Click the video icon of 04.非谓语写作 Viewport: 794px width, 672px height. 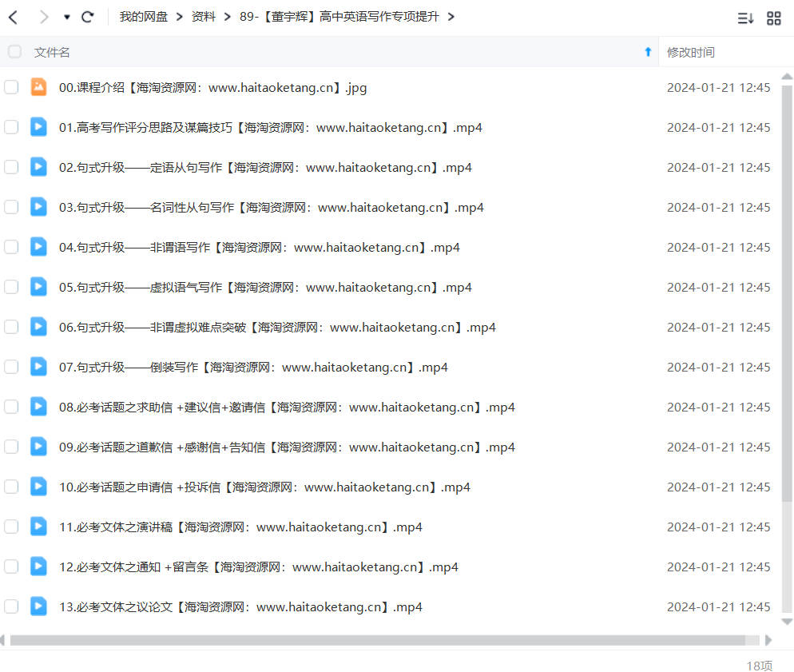38,247
